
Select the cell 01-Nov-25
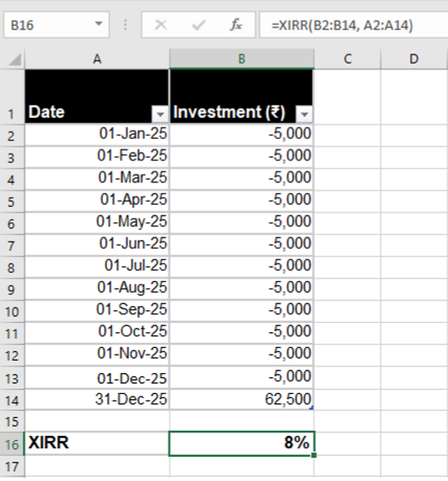click(97, 355)
